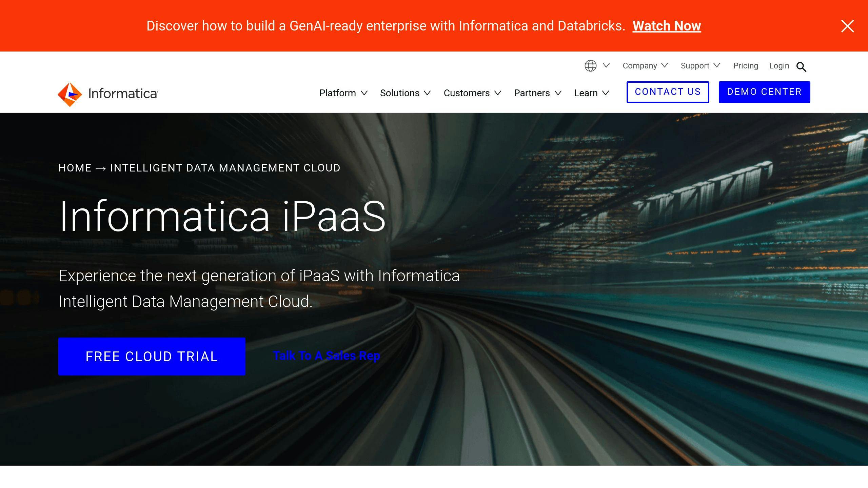868x488 pixels.
Task: Close the orange announcement banner
Action: (847, 26)
